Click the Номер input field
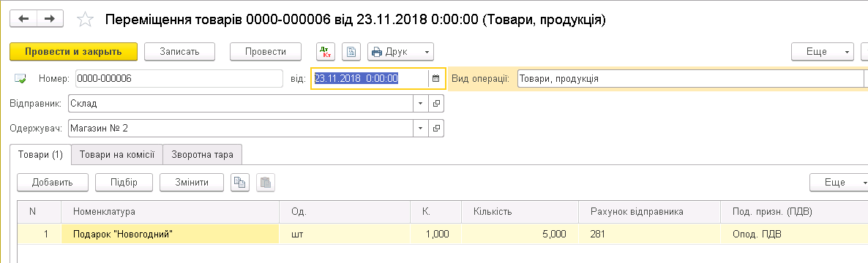 pos(179,79)
